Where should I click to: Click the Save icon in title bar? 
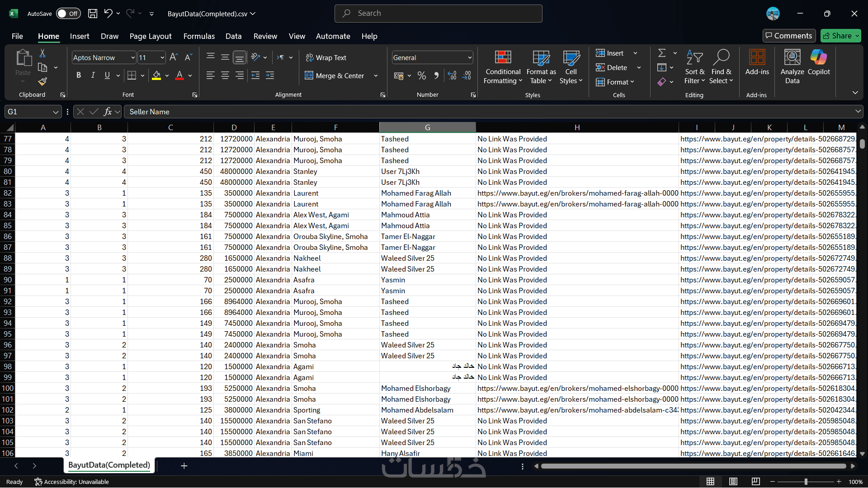tap(92, 14)
